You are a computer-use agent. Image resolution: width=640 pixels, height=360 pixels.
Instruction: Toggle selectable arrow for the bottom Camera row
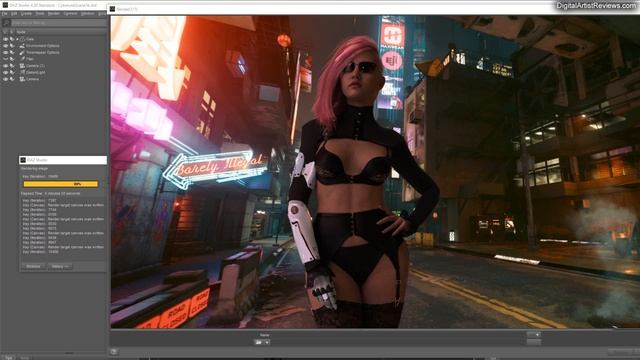tap(12, 79)
